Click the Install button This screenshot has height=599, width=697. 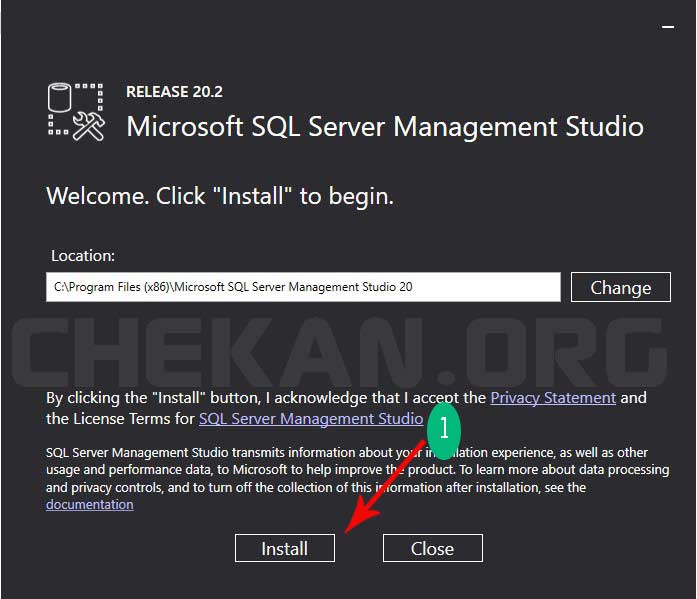pos(284,548)
